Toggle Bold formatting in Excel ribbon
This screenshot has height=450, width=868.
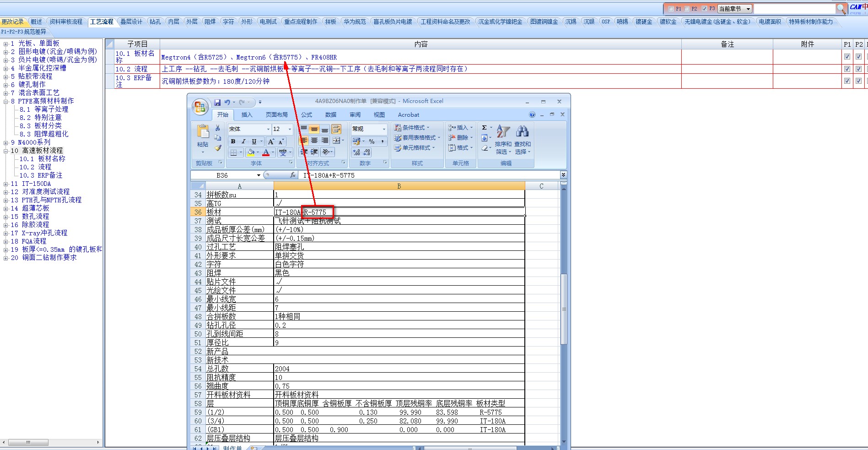233,141
